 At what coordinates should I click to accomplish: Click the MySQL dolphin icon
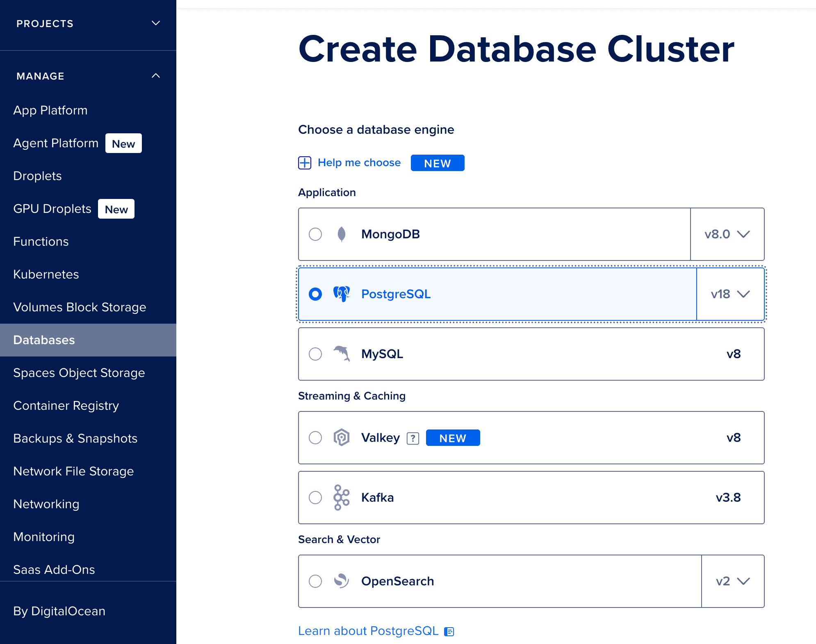[341, 354]
